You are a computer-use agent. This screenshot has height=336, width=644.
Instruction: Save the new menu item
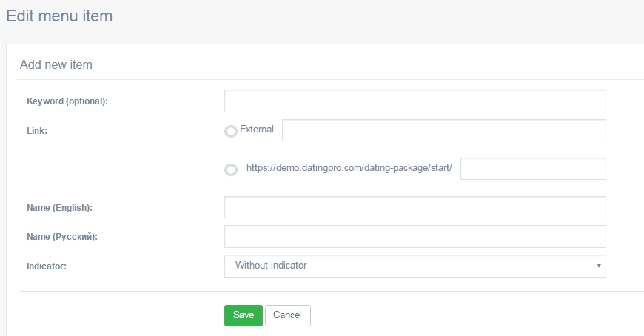243,315
